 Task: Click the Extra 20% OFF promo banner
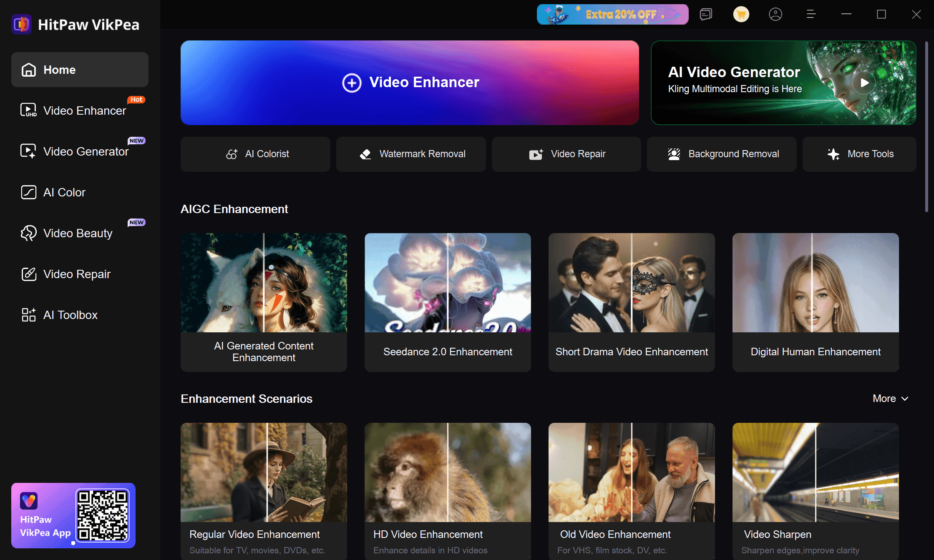pyautogui.click(x=613, y=15)
